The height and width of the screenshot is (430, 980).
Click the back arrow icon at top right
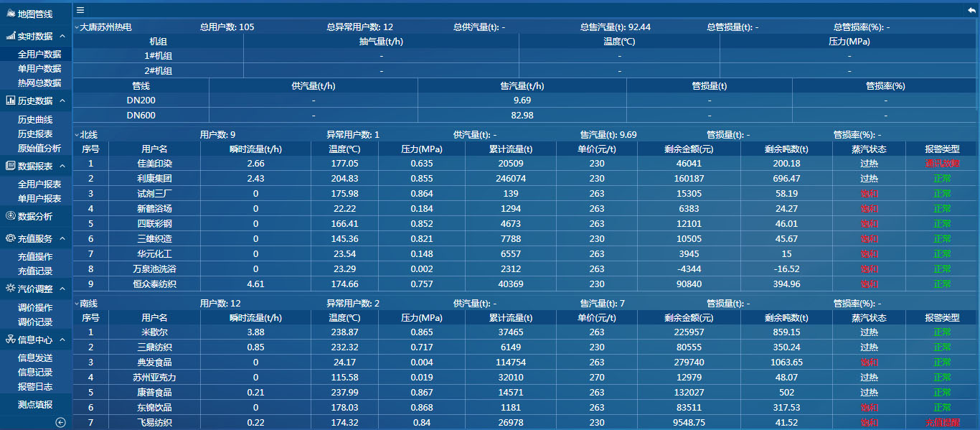[971, 10]
